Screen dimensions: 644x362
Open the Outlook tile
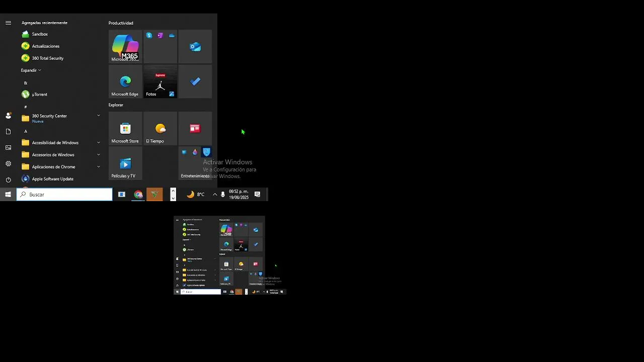pyautogui.click(x=195, y=46)
